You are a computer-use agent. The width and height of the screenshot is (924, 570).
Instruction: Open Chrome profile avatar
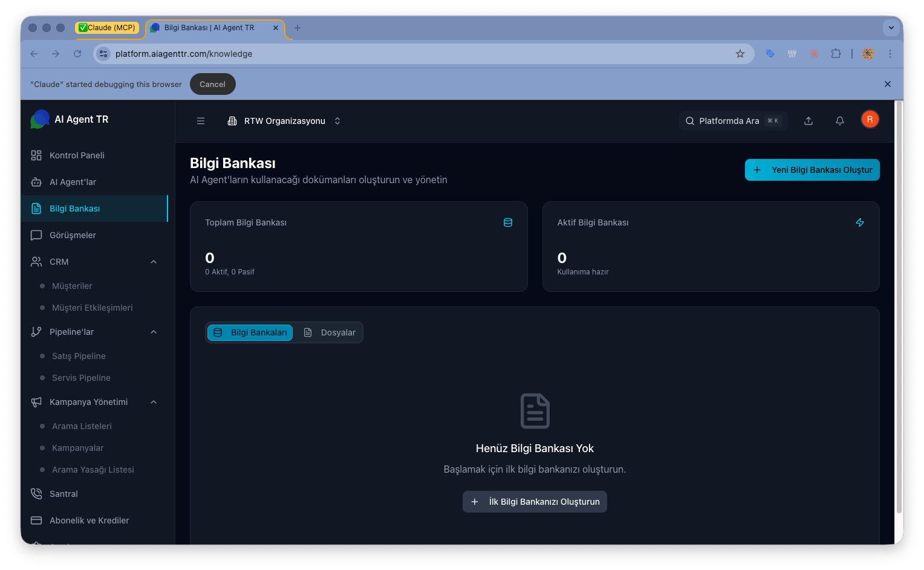pos(868,54)
